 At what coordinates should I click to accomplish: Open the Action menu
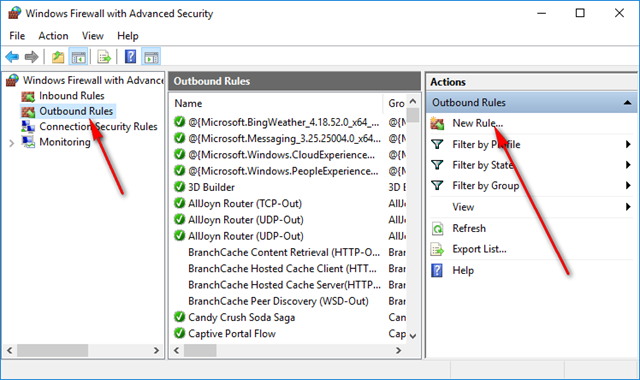tap(53, 36)
